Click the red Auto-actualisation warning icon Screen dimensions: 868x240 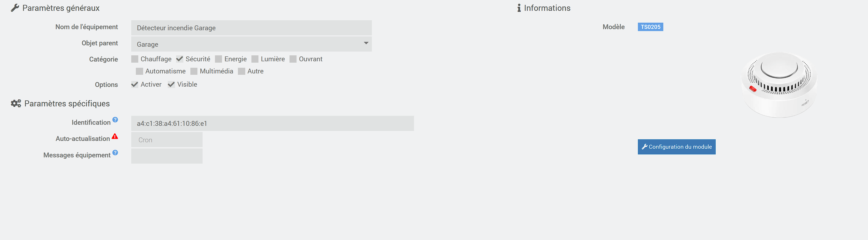coord(115,136)
